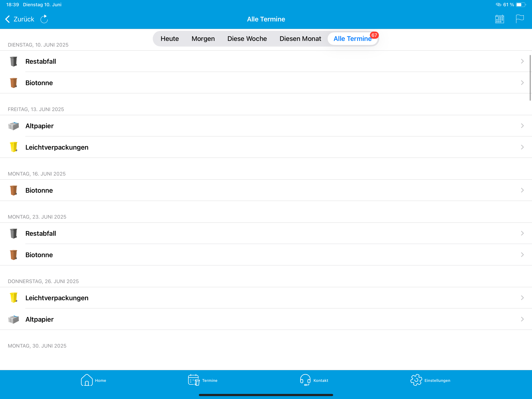Viewport: 532px width, 399px height.
Task: Tap header DONNERSTAG, 26. JUNI 2025
Action: 43,281
